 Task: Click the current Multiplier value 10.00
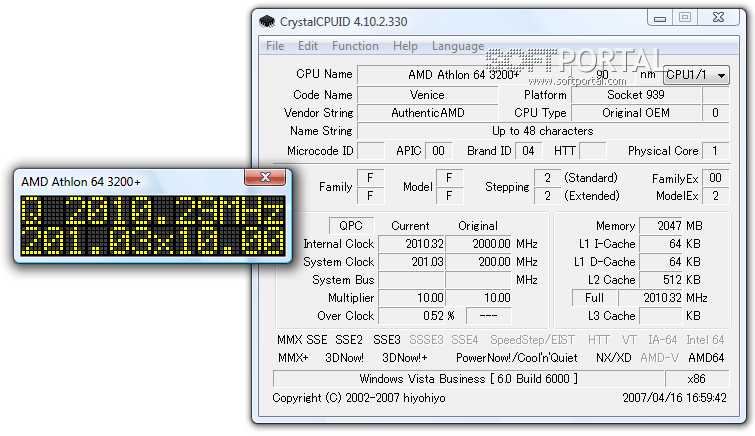click(411, 298)
